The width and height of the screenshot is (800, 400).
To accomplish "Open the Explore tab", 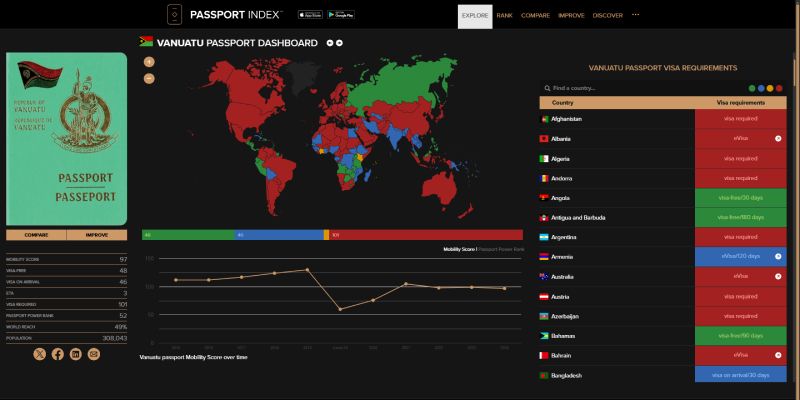I will click(x=475, y=16).
